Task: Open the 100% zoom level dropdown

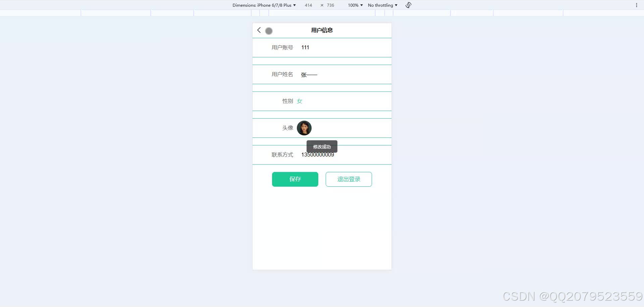Action: pyautogui.click(x=355, y=5)
